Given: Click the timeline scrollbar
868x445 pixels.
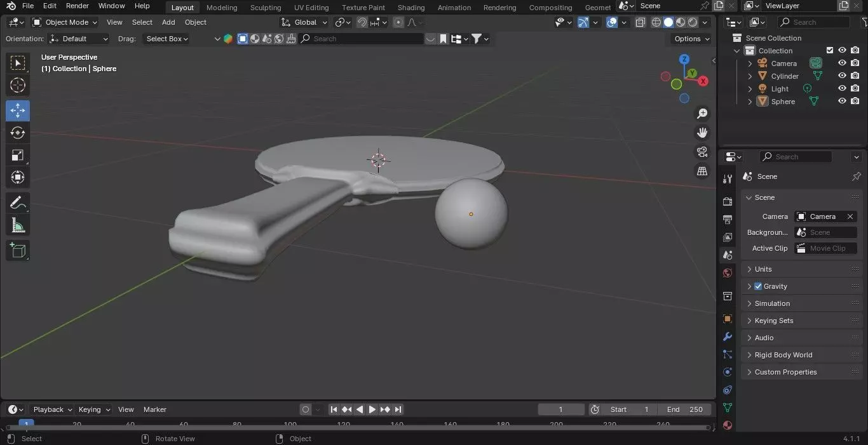Looking at the screenshot, I should click(357, 427).
